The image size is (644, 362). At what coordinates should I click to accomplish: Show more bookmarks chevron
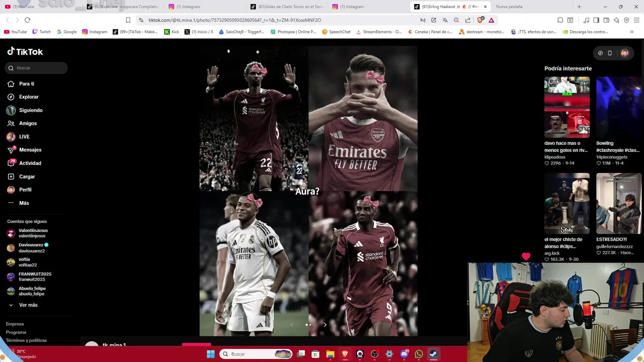tap(631, 32)
